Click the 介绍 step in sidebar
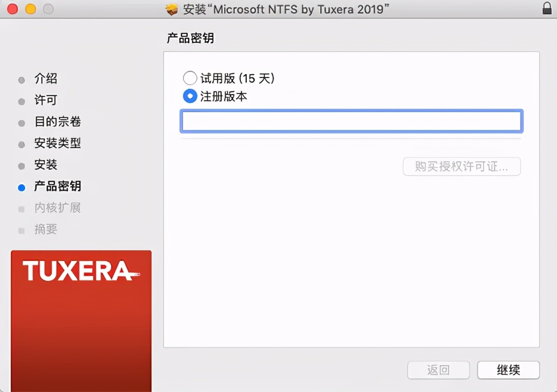Screen dimensions: 557x392 (45, 78)
